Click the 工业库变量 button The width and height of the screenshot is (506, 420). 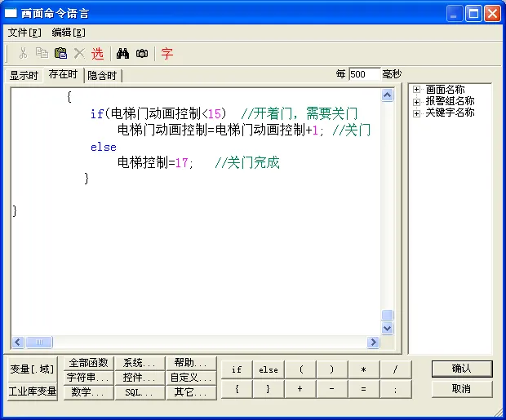pos(32,391)
